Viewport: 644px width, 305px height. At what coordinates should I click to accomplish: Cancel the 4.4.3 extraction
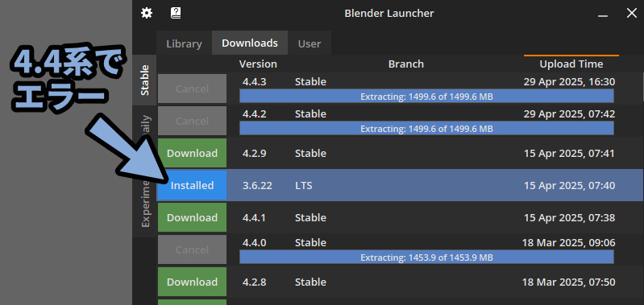pyautogui.click(x=192, y=89)
